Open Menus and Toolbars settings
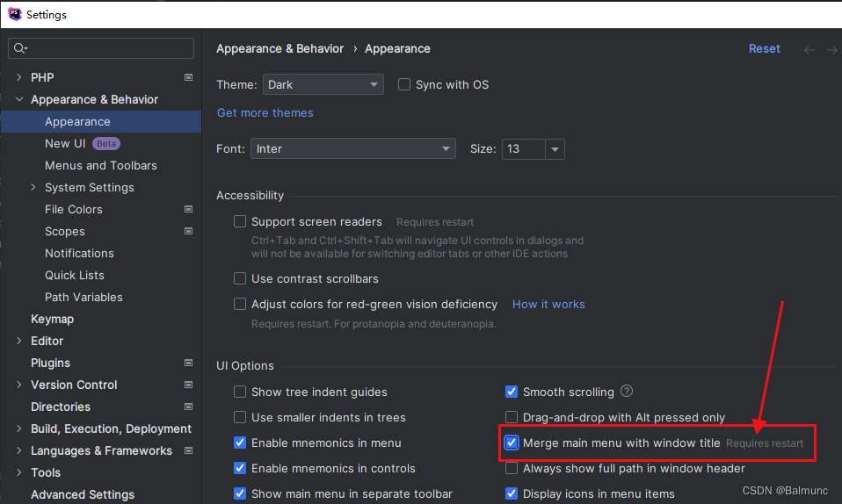 (101, 166)
